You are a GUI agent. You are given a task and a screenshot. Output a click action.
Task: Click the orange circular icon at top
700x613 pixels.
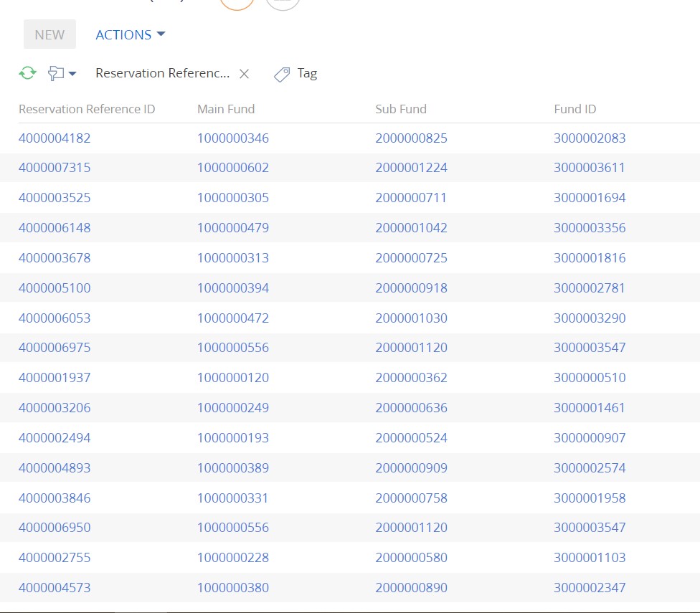point(237,4)
